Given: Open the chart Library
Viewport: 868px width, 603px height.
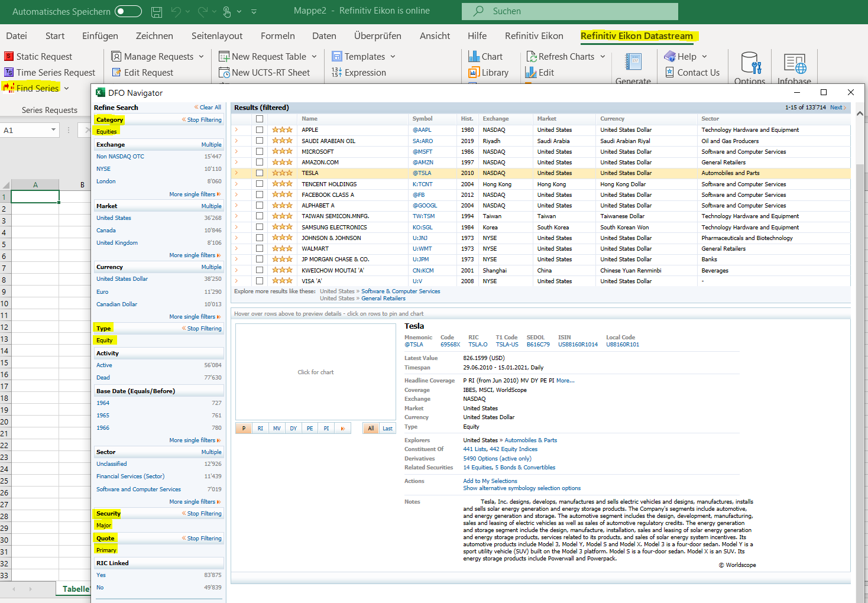Looking at the screenshot, I should tap(488, 72).
